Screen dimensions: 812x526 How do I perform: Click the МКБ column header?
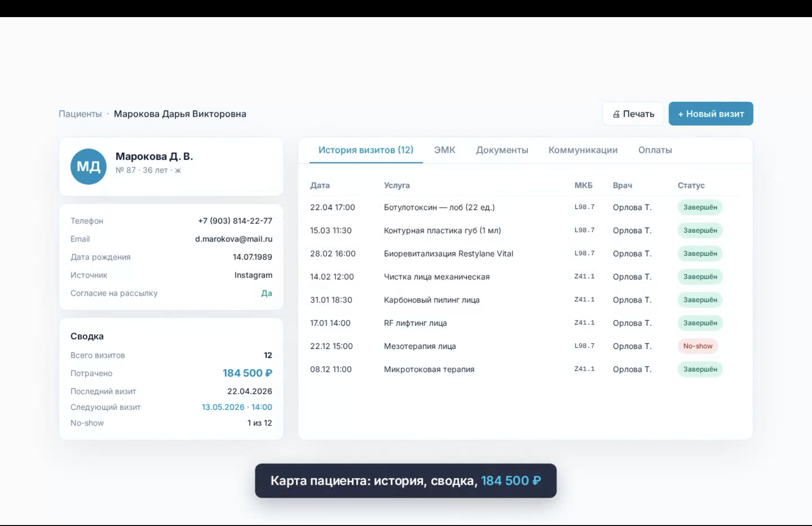(x=583, y=185)
